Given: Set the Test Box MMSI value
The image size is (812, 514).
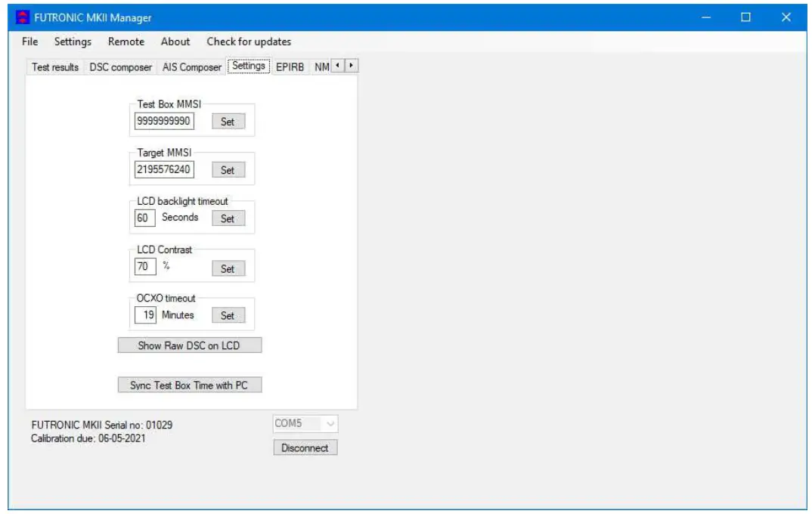Looking at the screenshot, I should (228, 122).
